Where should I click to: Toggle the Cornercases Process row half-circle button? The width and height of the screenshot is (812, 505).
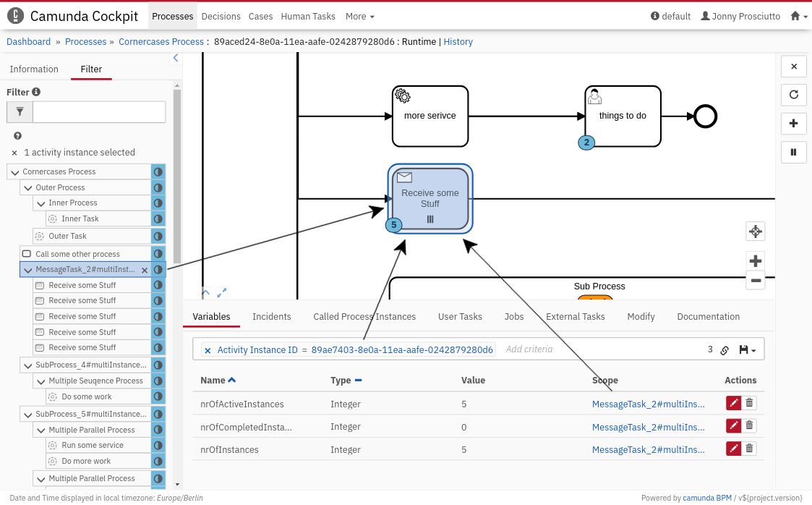158,171
